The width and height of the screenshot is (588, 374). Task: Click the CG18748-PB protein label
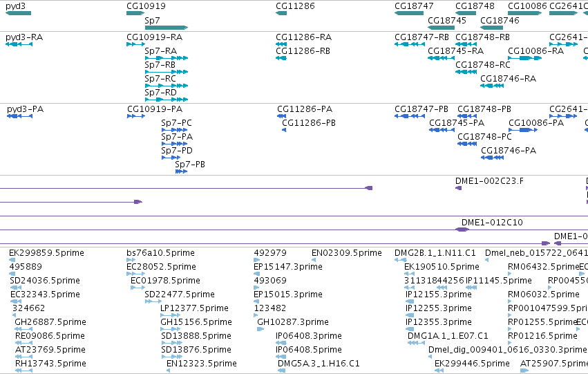coord(484,109)
